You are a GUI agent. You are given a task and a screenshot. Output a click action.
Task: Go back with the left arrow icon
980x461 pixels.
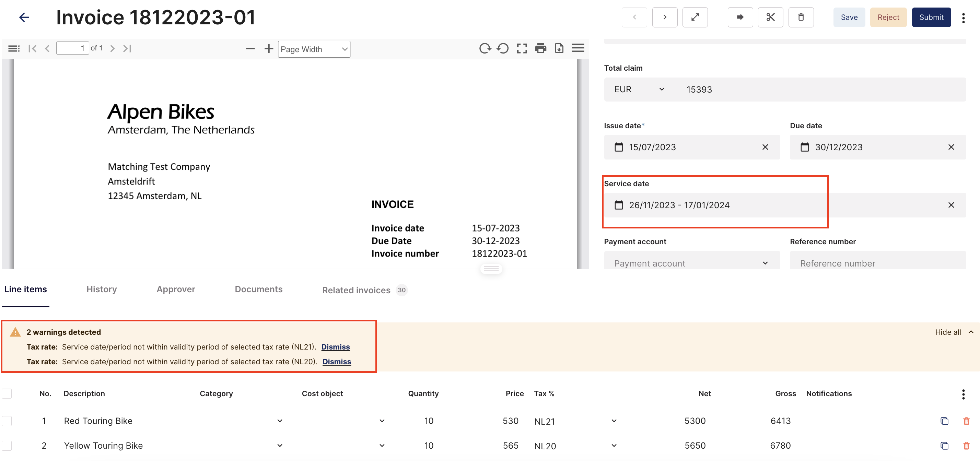[x=24, y=17]
